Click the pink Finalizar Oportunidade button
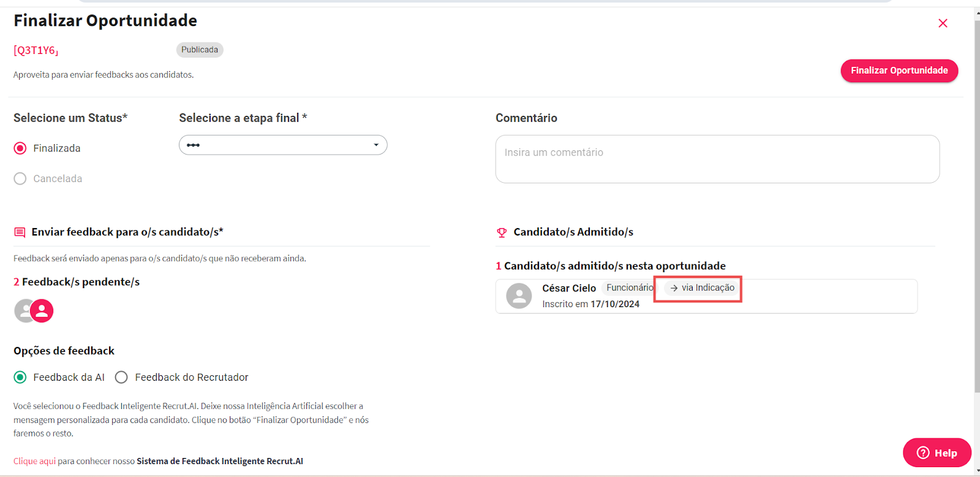 pyautogui.click(x=899, y=71)
